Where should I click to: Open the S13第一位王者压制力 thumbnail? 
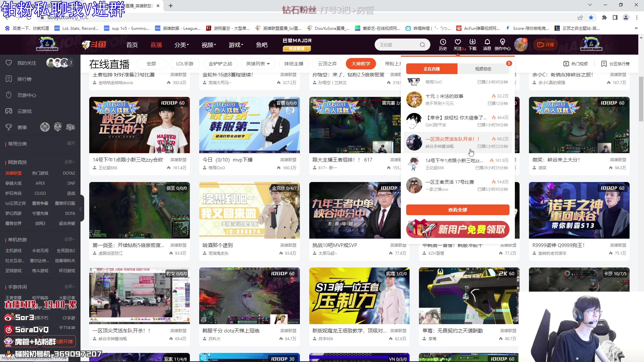click(359, 296)
